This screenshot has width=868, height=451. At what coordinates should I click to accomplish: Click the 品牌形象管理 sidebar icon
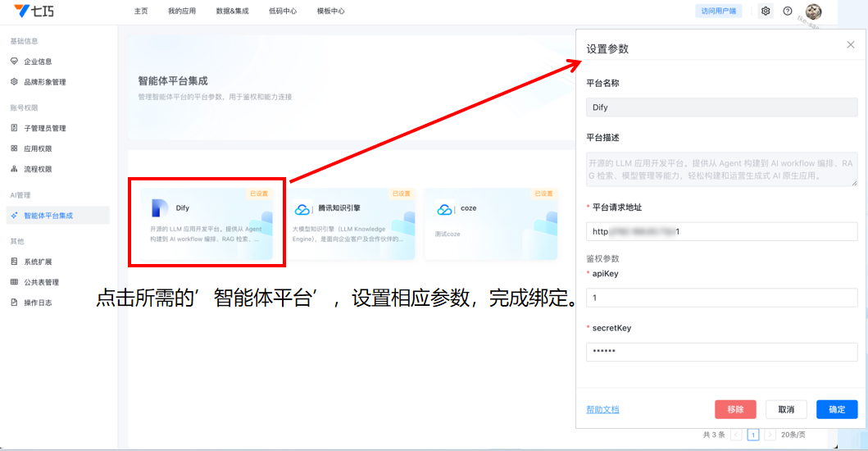point(15,81)
